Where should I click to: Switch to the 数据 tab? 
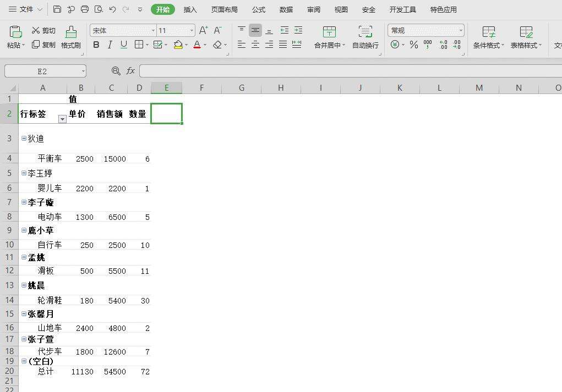[x=286, y=10]
